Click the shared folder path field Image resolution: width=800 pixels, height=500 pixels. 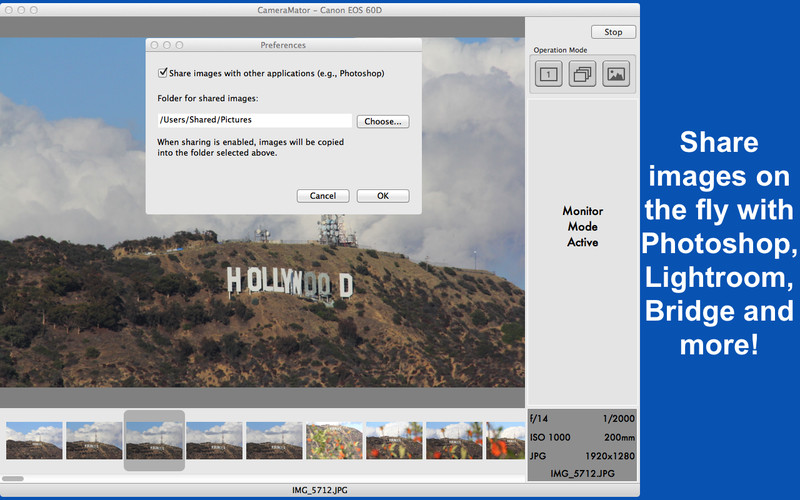pos(255,120)
